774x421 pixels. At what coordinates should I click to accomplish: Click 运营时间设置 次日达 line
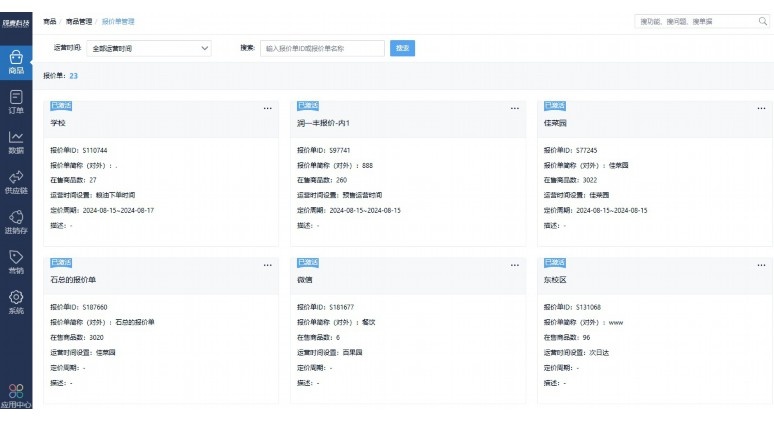tap(576, 352)
